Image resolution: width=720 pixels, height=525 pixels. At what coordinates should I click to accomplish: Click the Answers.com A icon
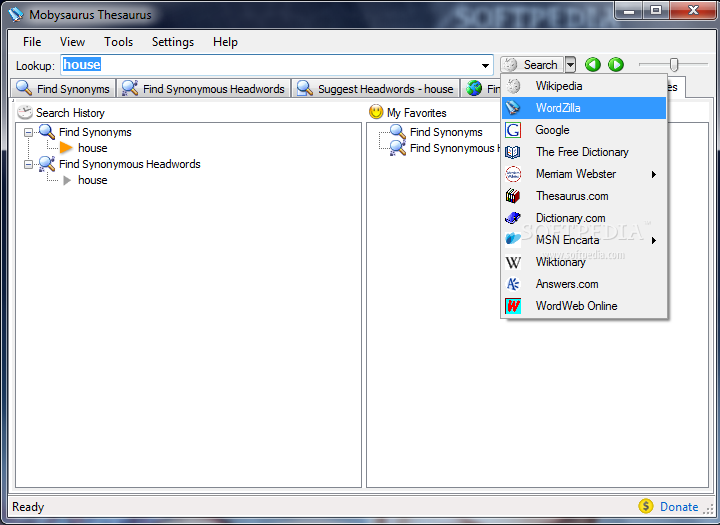coord(513,284)
